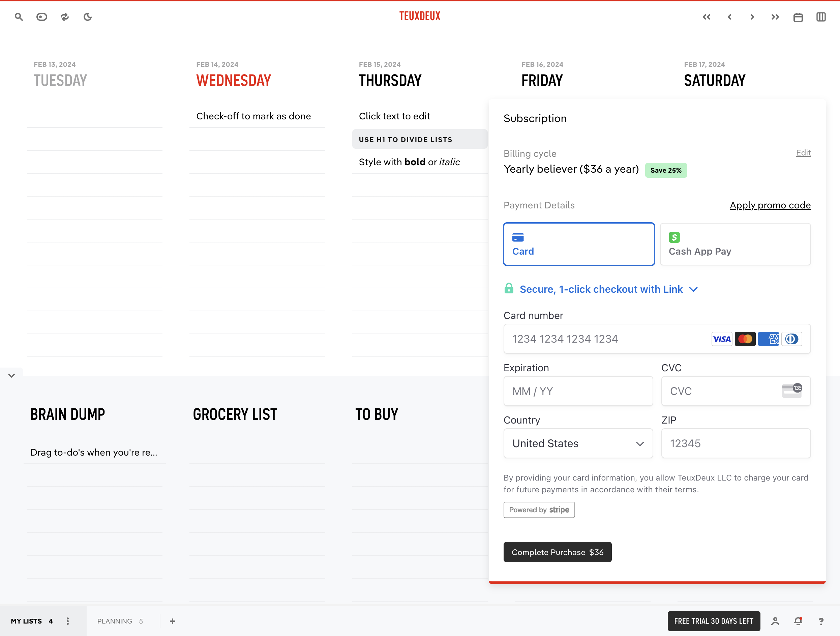The width and height of the screenshot is (840, 636).
Task: Toggle the eye visibility icon in toolbar
Action: pyautogui.click(x=42, y=17)
